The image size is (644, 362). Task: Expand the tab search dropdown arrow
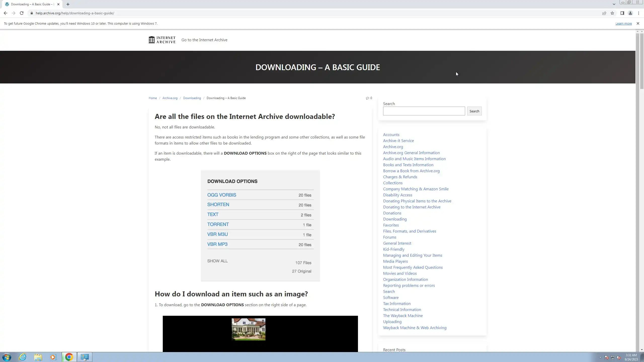coord(614,4)
